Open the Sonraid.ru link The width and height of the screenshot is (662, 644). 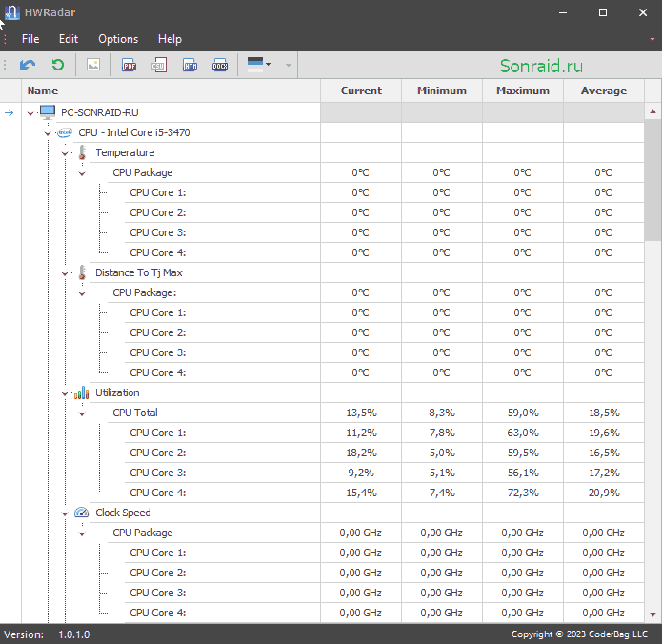coord(541,66)
